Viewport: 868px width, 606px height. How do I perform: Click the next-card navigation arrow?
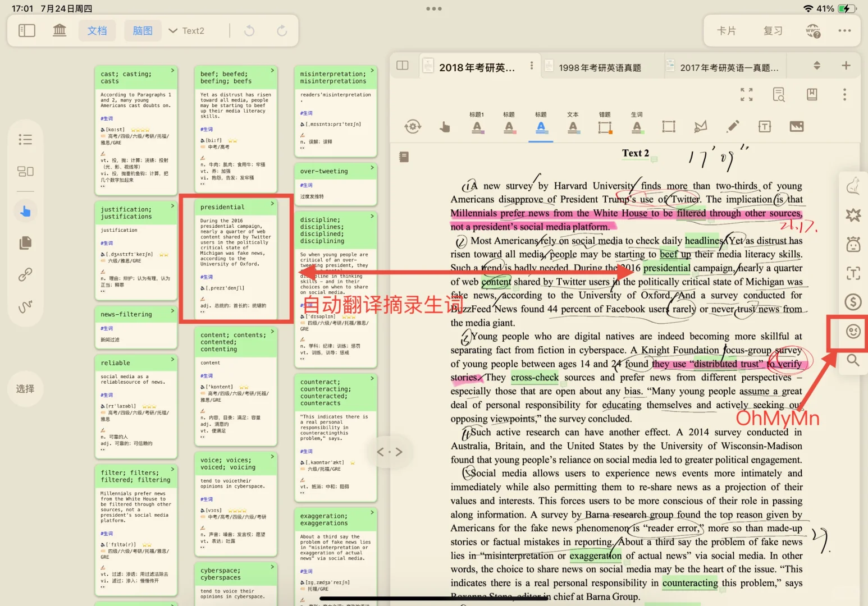pos(400,451)
